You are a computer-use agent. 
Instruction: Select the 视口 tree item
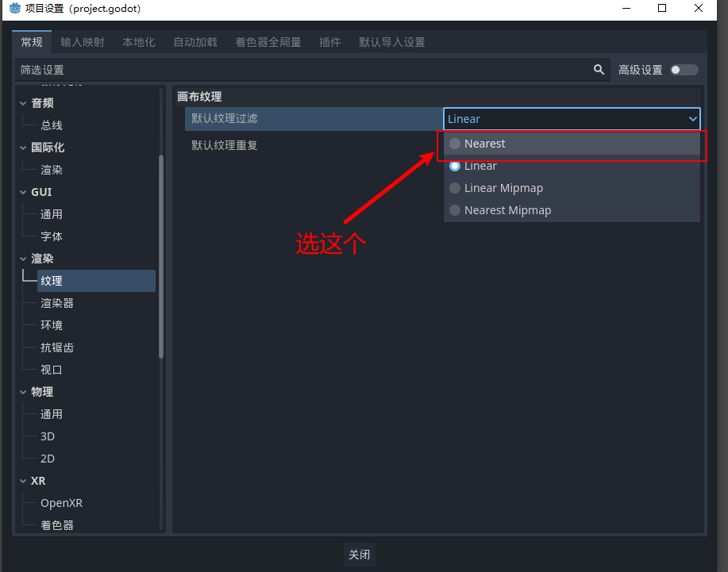tap(51, 370)
